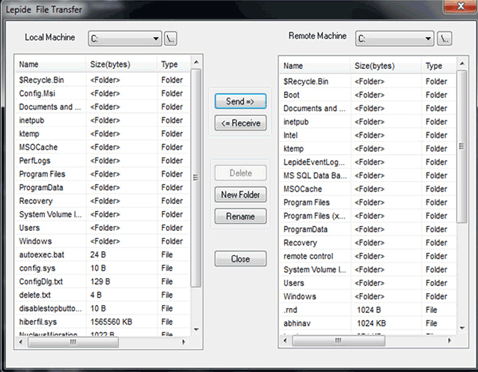Sort local list by Name column header
Image resolution: width=478 pixels, height=372 pixels.
51,64
